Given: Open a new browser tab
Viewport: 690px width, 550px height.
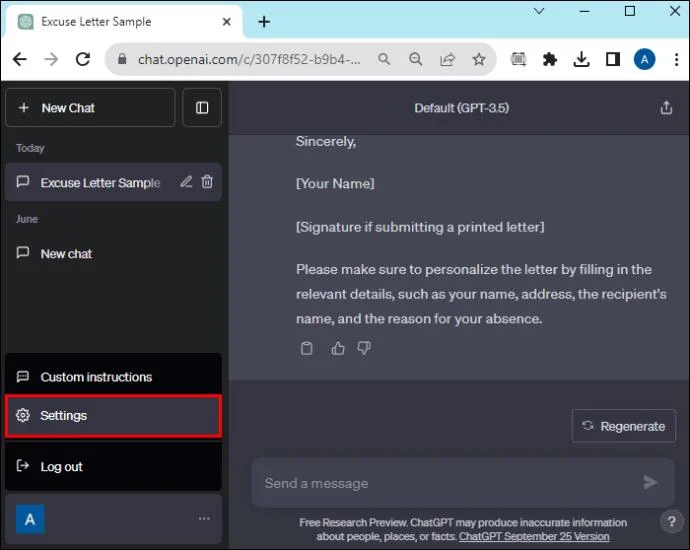Looking at the screenshot, I should pos(264,22).
